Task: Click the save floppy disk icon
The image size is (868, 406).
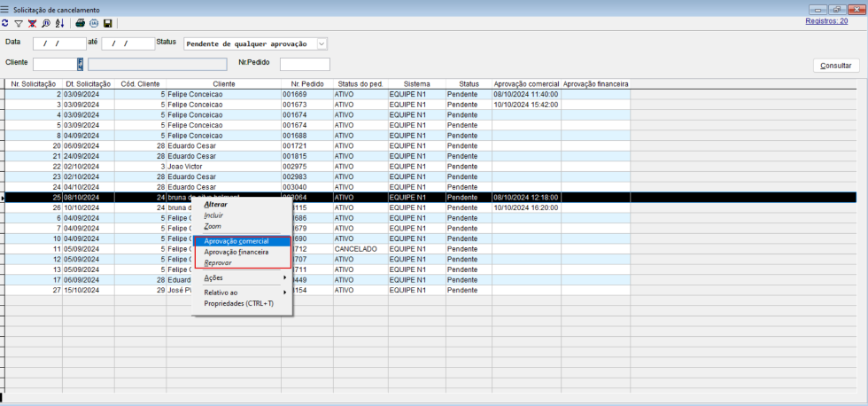Action: coord(107,23)
